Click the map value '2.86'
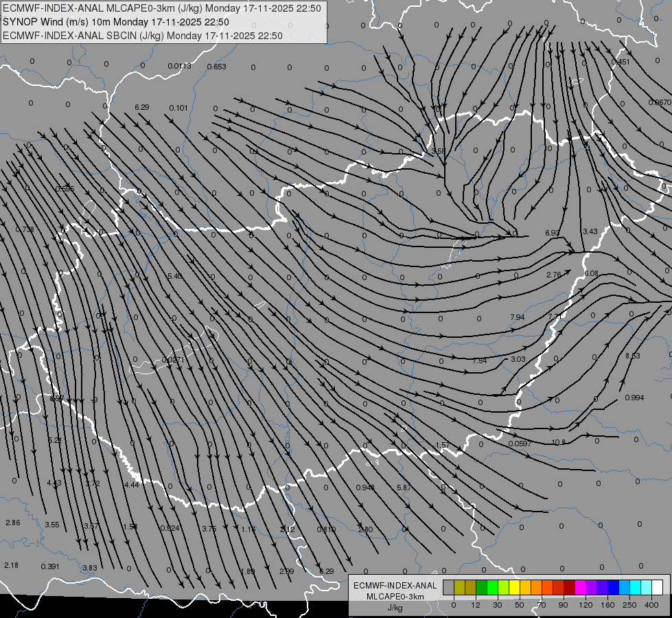This screenshot has width=672, height=618. (13, 523)
